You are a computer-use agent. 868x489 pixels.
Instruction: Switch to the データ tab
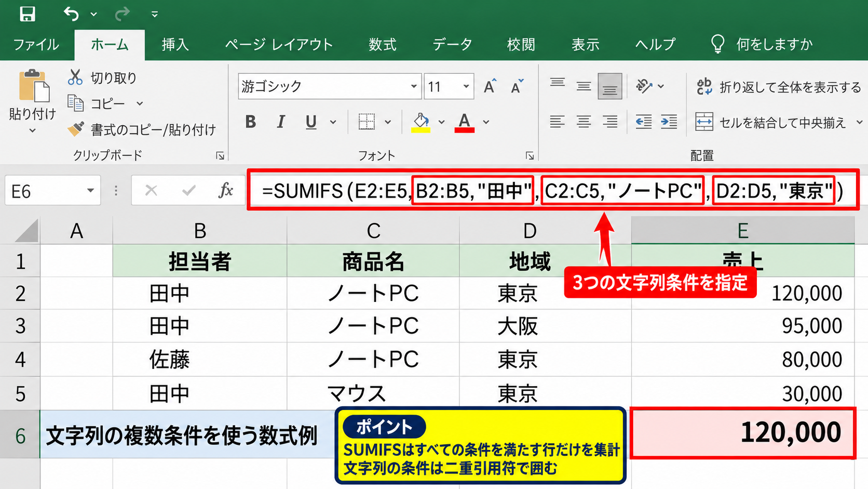click(452, 45)
